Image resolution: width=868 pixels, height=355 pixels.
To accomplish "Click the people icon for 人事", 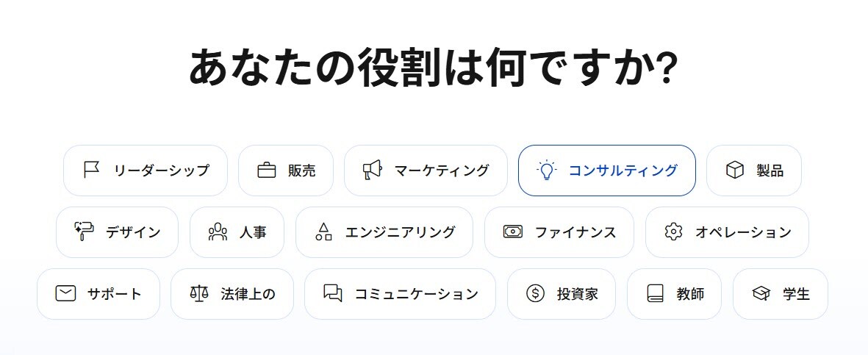I will [x=218, y=232].
